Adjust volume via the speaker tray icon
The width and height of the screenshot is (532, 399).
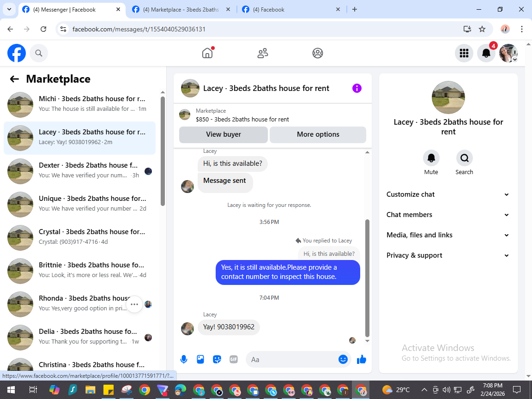tap(447, 390)
